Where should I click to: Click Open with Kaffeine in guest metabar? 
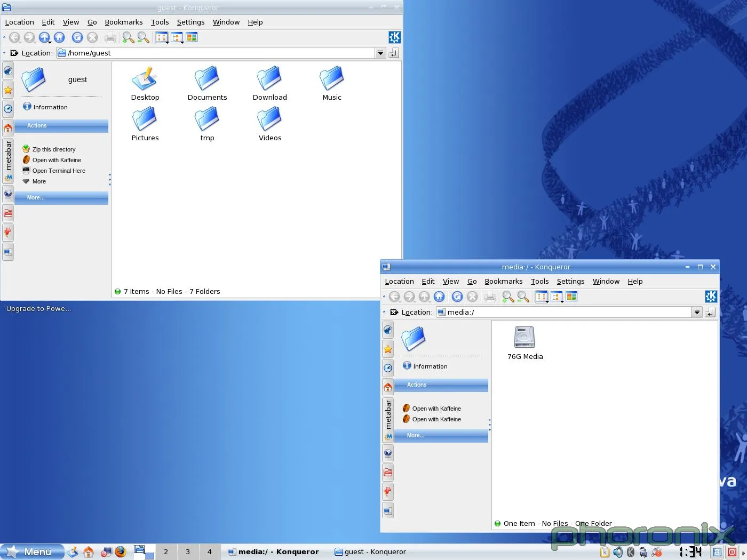pyautogui.click(x=52, y=160)
